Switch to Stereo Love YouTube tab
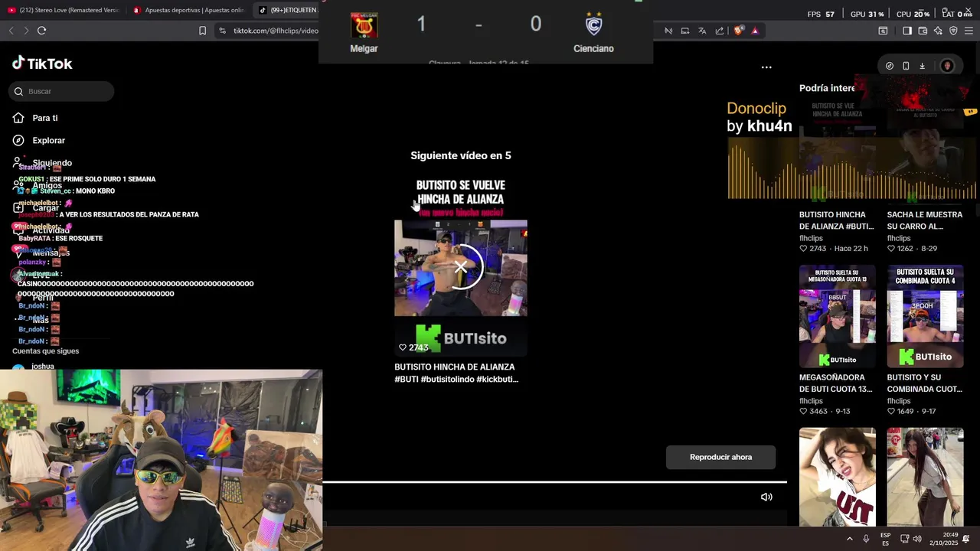Viewport: 980px width, 551px height. 64,10
